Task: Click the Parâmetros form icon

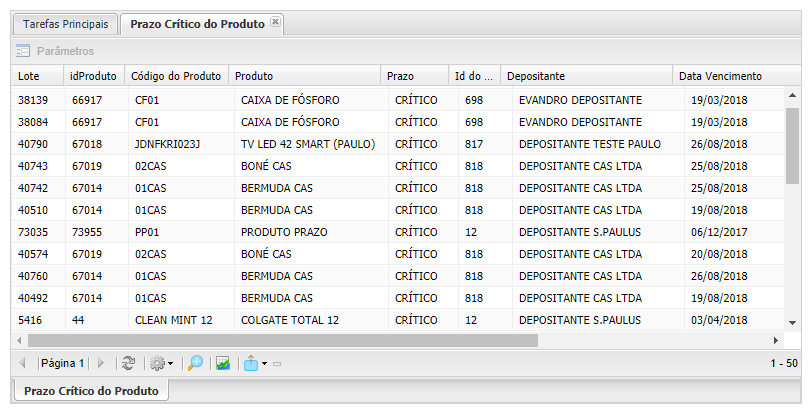Action: pyautogui.click(x=23, y=51)
